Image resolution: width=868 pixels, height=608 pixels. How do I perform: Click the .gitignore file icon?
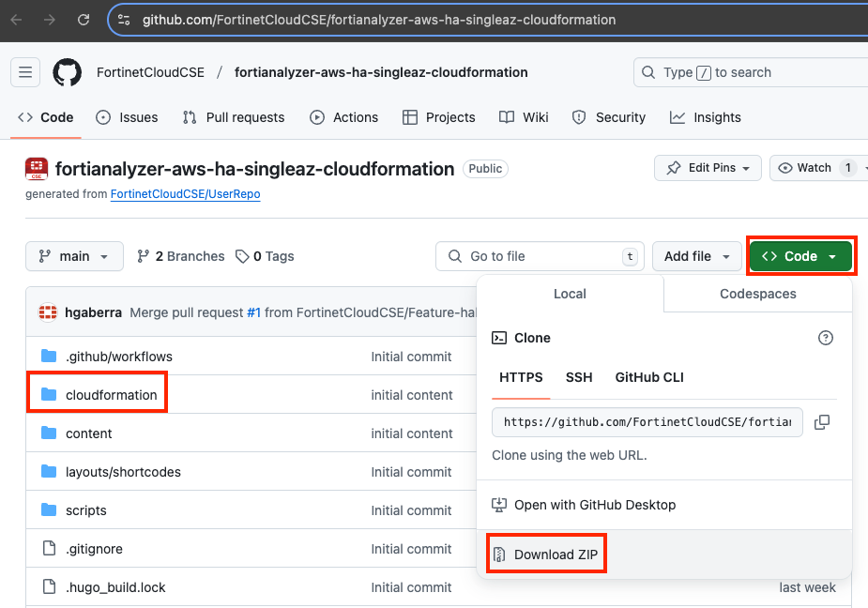[x=50, y=548]
